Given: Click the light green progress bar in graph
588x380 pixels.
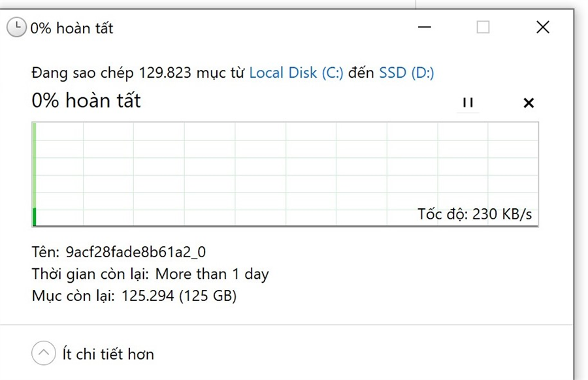Looking at the screenshot, I should tap(34, 163).
